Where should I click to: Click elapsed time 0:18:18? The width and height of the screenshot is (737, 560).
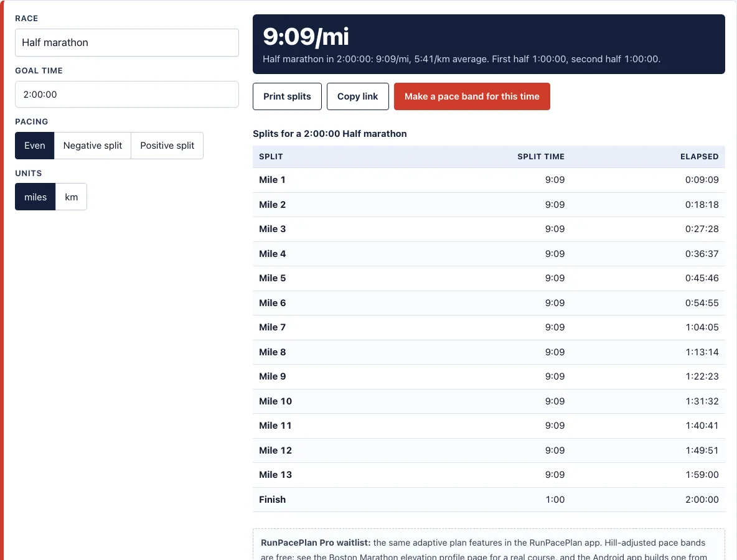[702, 205]
